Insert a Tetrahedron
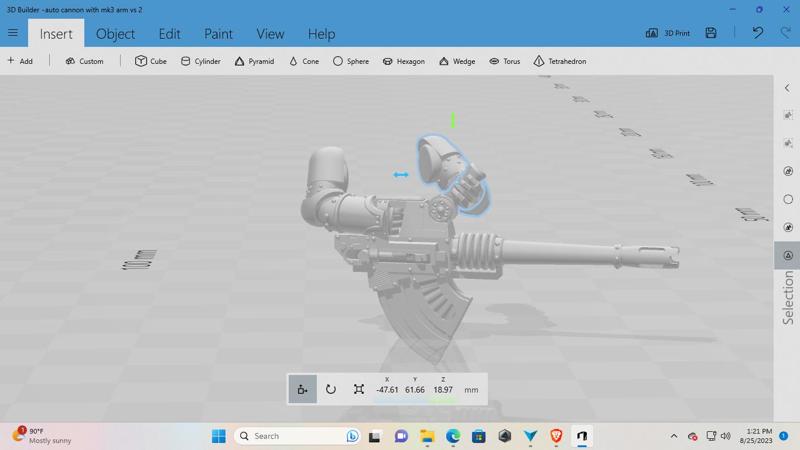This screenshot has width=800, height=450. (x=560, y=61)
